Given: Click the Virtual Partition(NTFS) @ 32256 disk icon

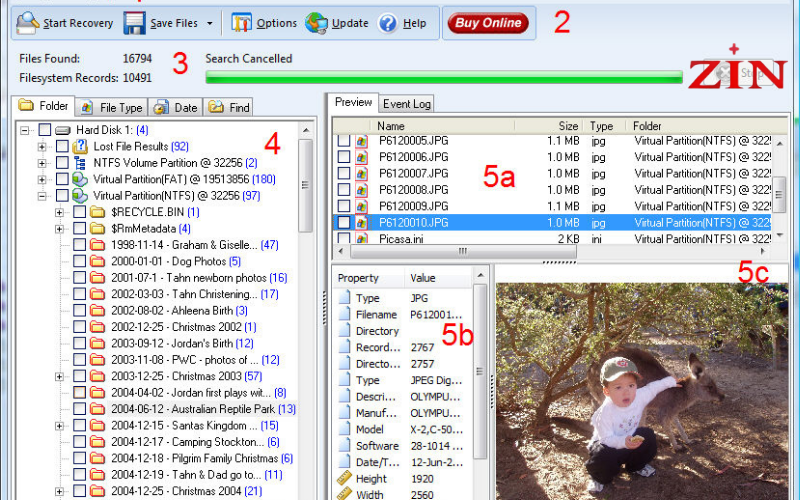Looking at the screenshot, I should tap(80, 195).
